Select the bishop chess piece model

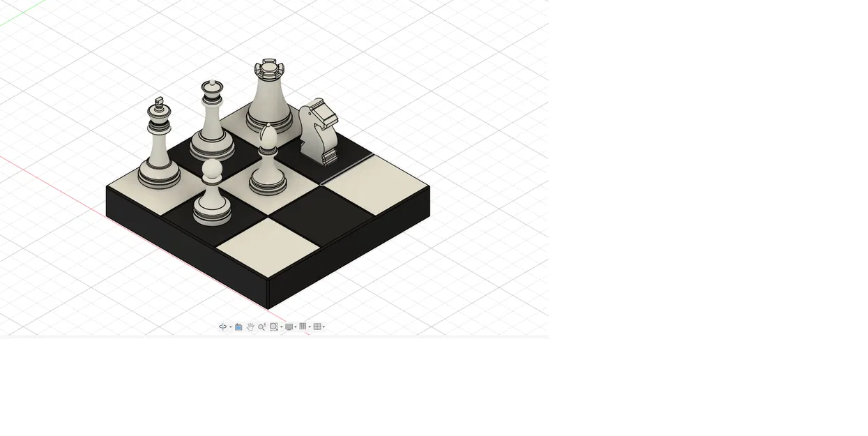click(x=268, y=160)
